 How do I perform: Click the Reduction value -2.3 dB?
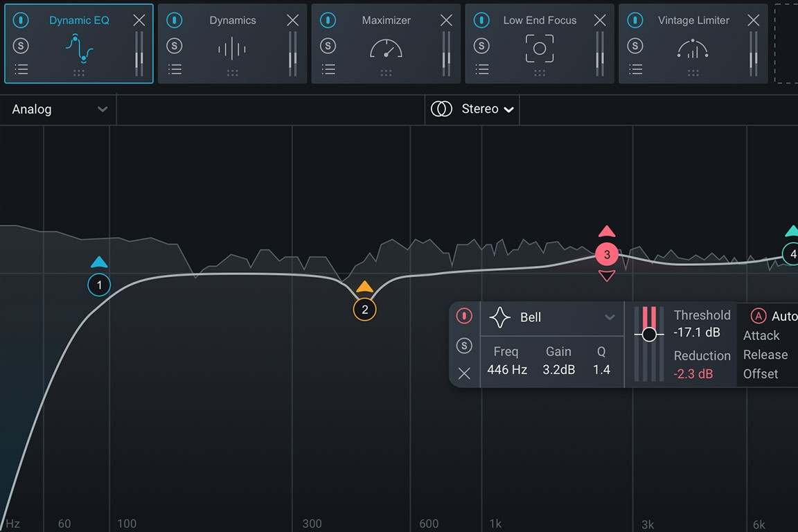tap(693, 374)
